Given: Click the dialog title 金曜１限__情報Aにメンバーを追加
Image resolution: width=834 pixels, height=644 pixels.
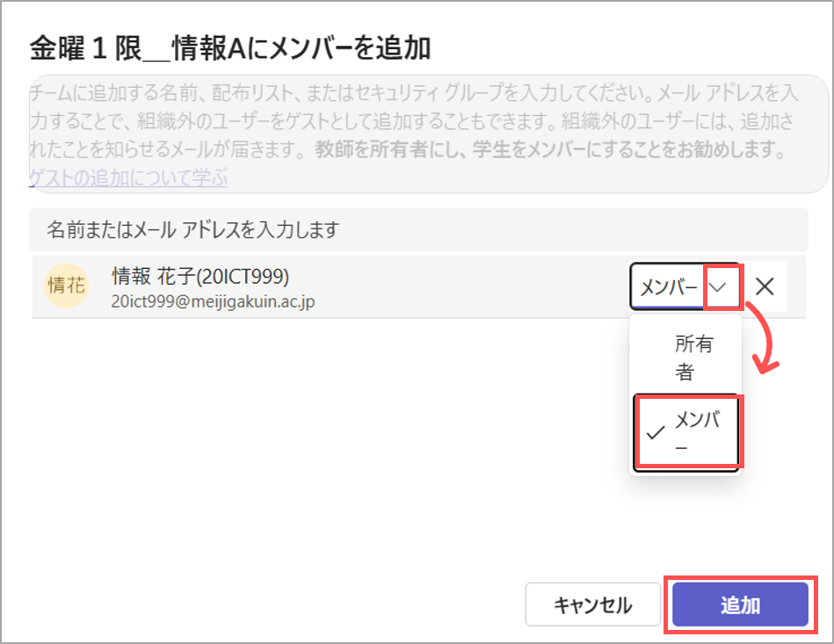Looking at the screenshot, I should 229,48.
